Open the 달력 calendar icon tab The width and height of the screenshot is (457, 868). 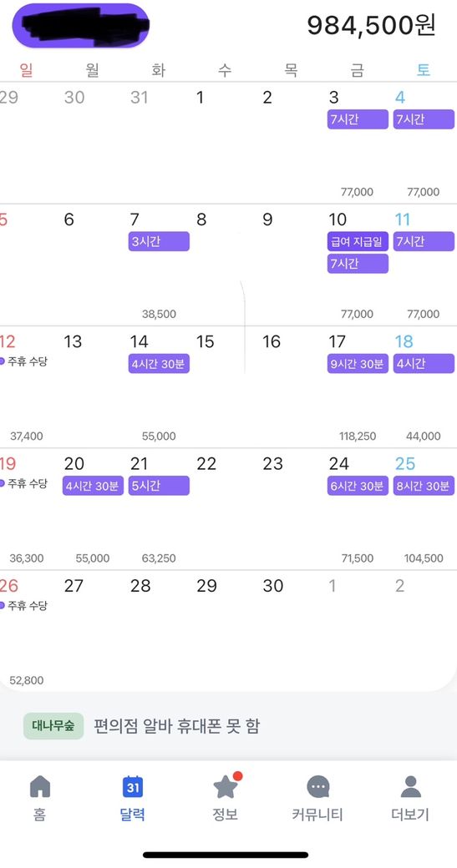(x=132, y=798)
